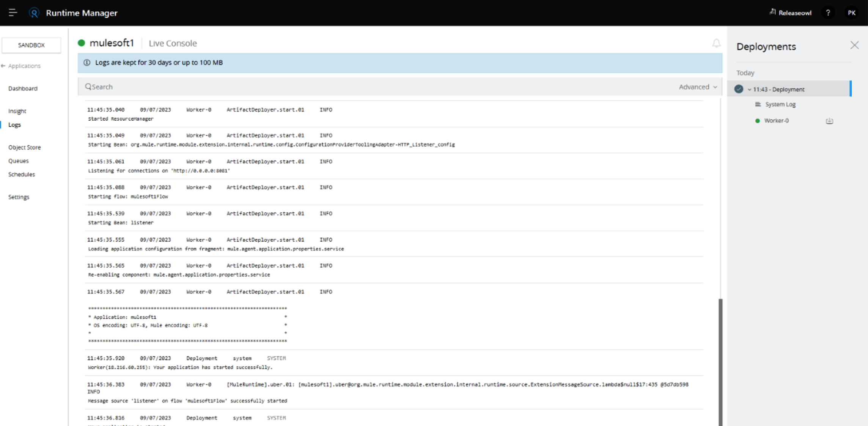Close the Deployments panel

click(x=854, y=46)
